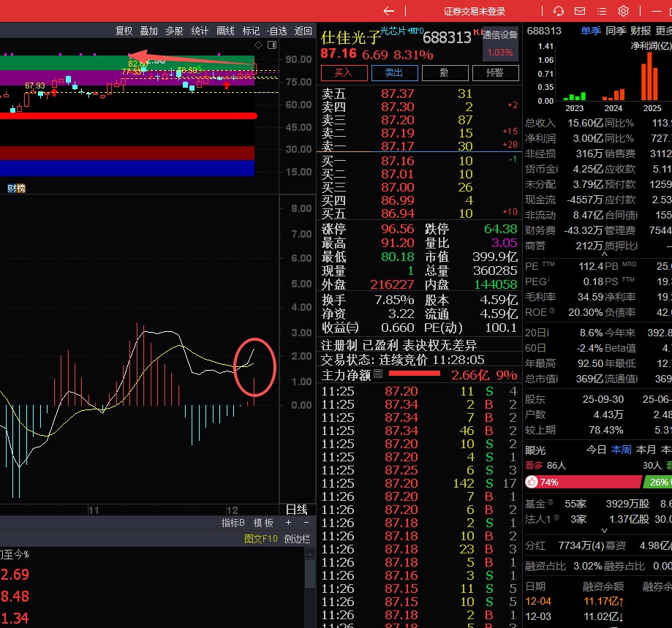672x628 pixels.
Task: Click the red 主力净额 flow bar
Action: [414, 374]
